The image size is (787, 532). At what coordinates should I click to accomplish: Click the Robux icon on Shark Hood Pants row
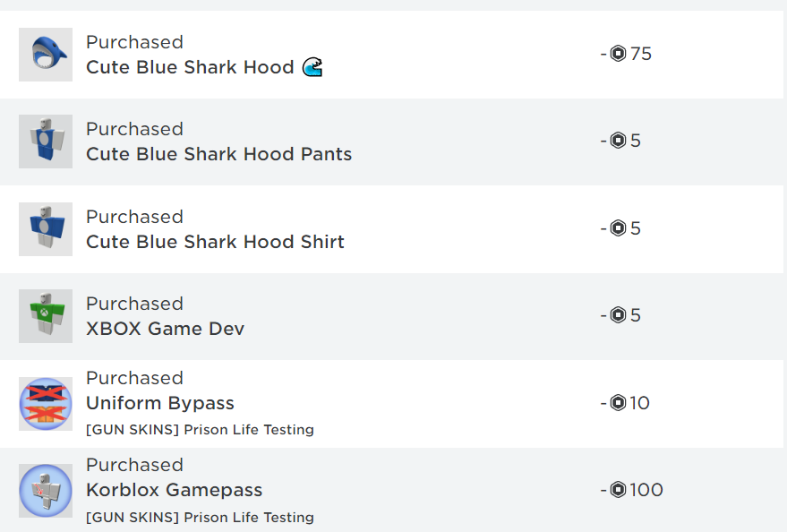pos(618,141)
